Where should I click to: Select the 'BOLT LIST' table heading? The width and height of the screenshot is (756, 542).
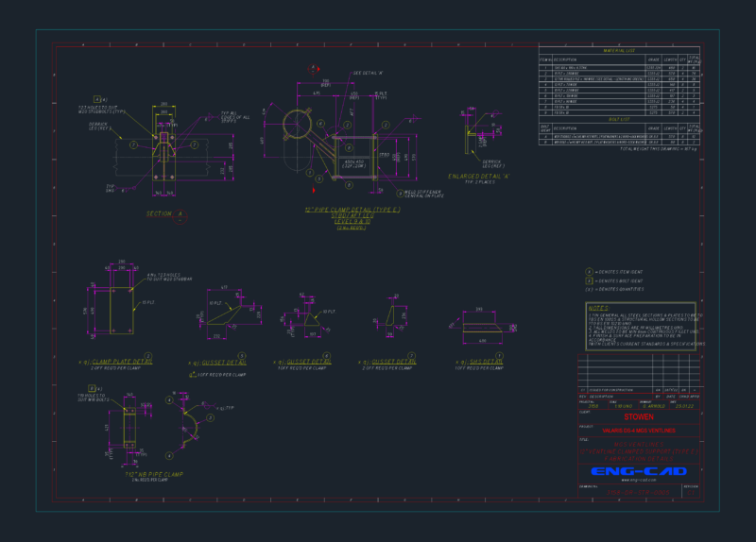coord(619,120)
